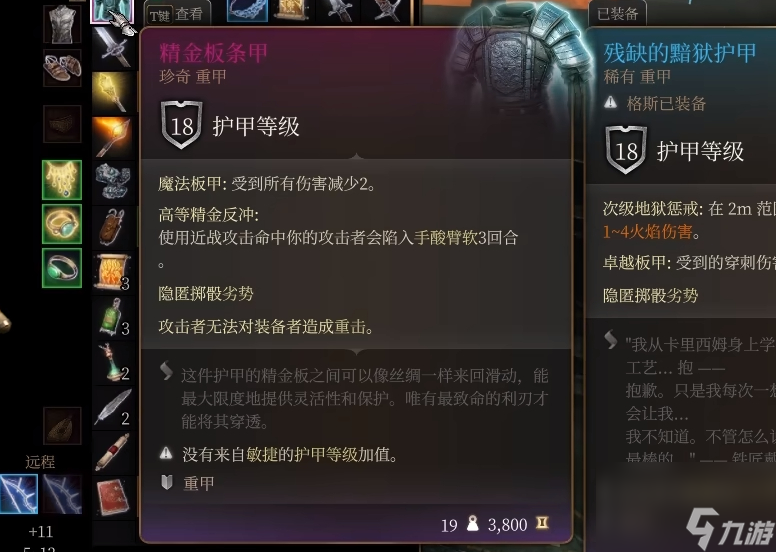Select the grey ore chunk item
The height and width of the screenshot is (552, 776).
pos(113,181)
